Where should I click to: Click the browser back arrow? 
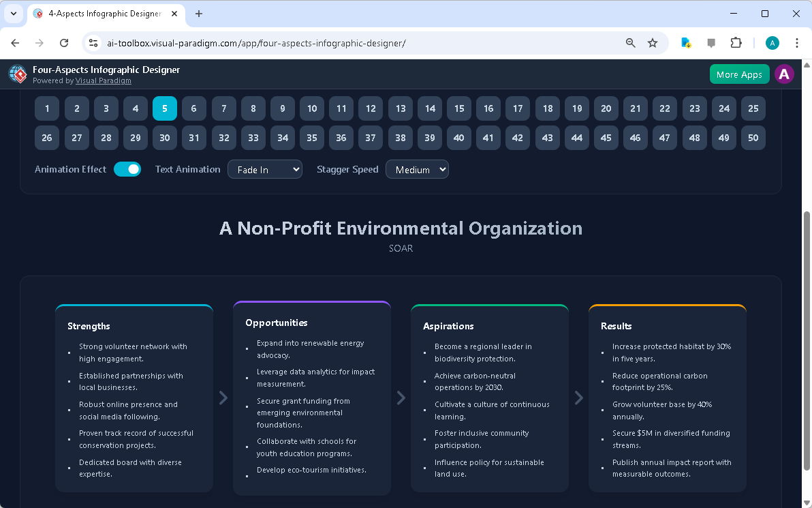(x=15, y=42)
